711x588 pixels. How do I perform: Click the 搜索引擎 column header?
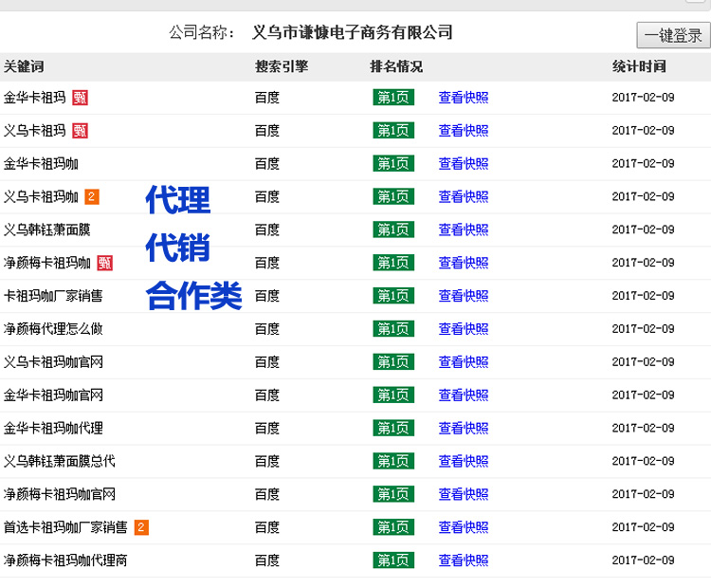tap(282, 66)
